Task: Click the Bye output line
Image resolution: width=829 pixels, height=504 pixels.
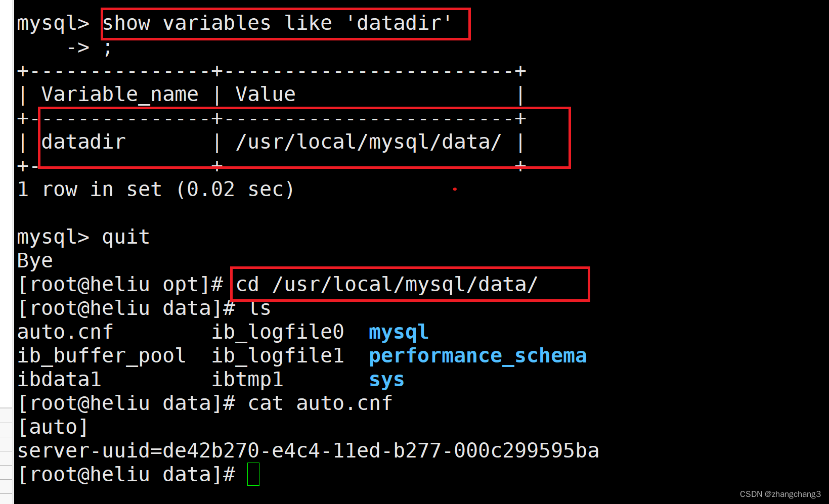Action: [35, 261]
